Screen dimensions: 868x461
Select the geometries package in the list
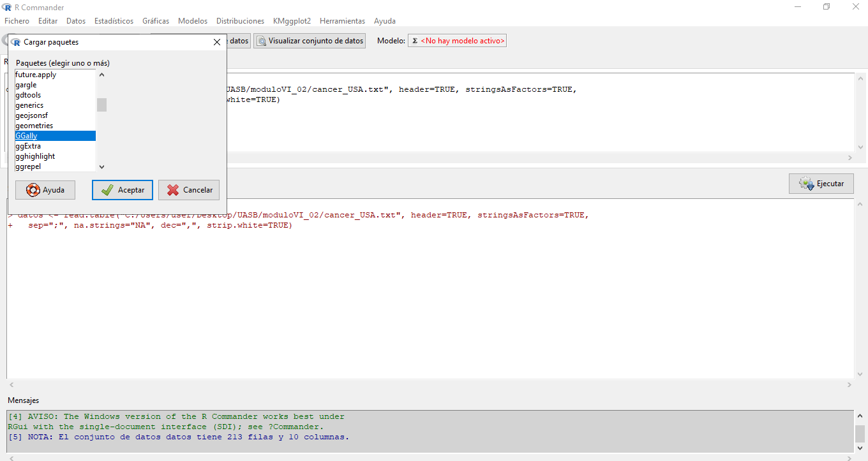[34, 126]
